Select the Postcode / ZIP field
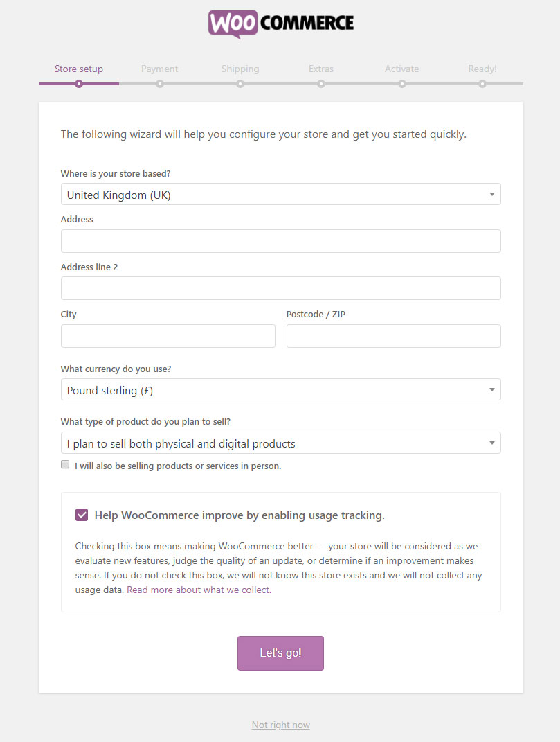The image size is (560, 742). (x=393, y=336)
